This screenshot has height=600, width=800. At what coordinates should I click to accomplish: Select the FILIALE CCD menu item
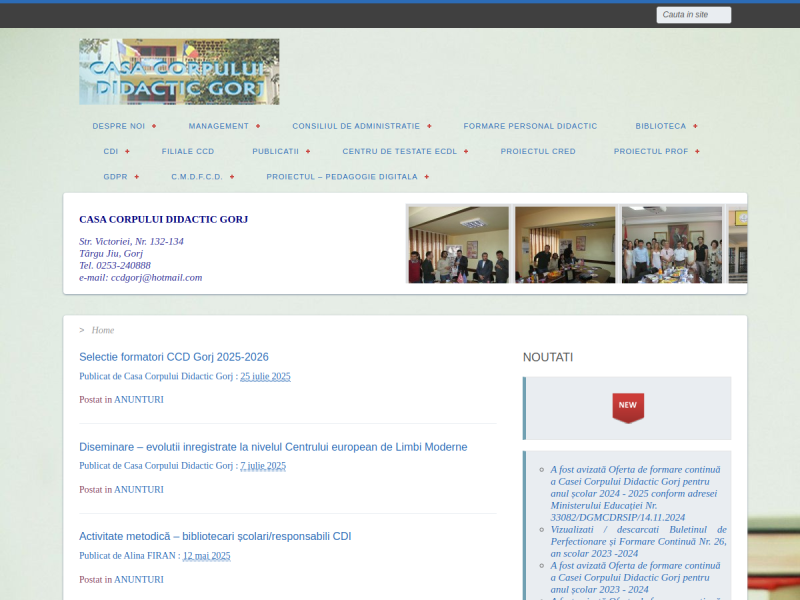(188, 151)
